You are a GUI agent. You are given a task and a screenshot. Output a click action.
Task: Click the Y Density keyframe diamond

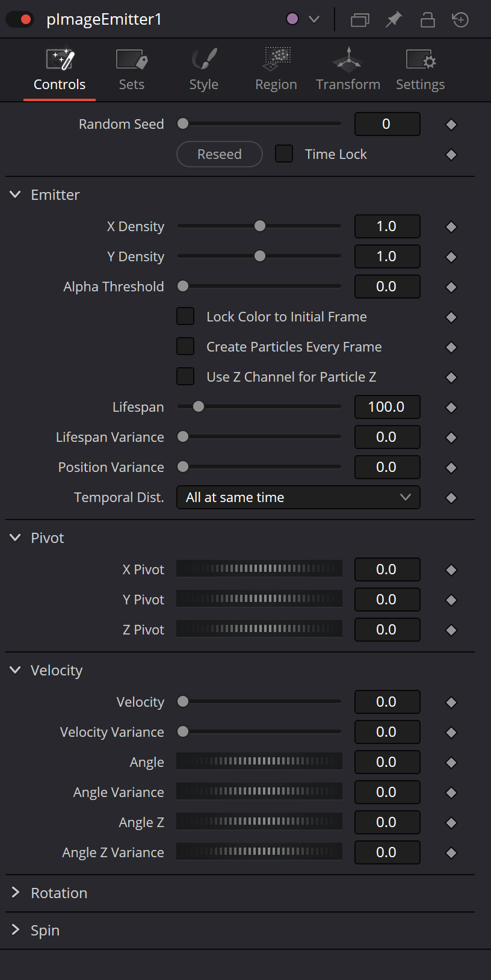tap(451, 257)
